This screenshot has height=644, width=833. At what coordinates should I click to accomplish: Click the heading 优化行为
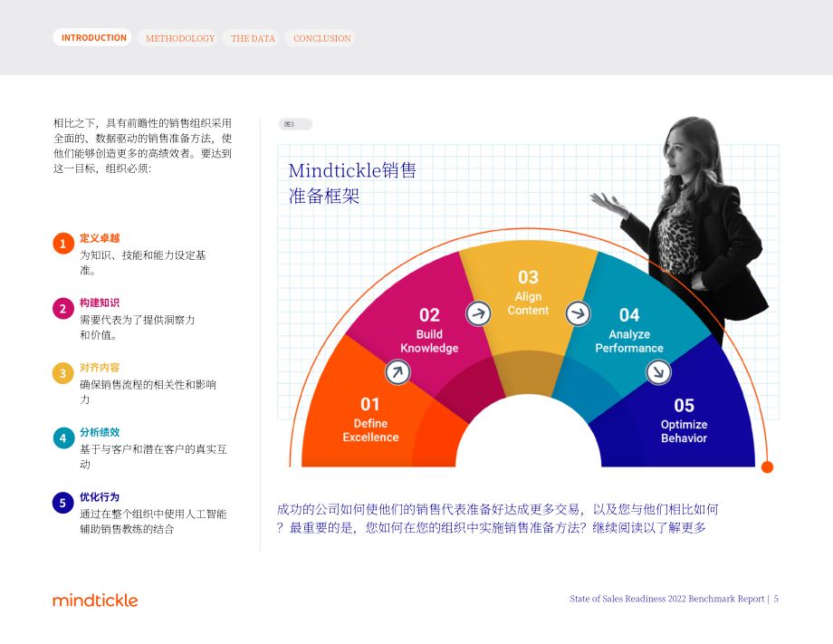[100, 497]
